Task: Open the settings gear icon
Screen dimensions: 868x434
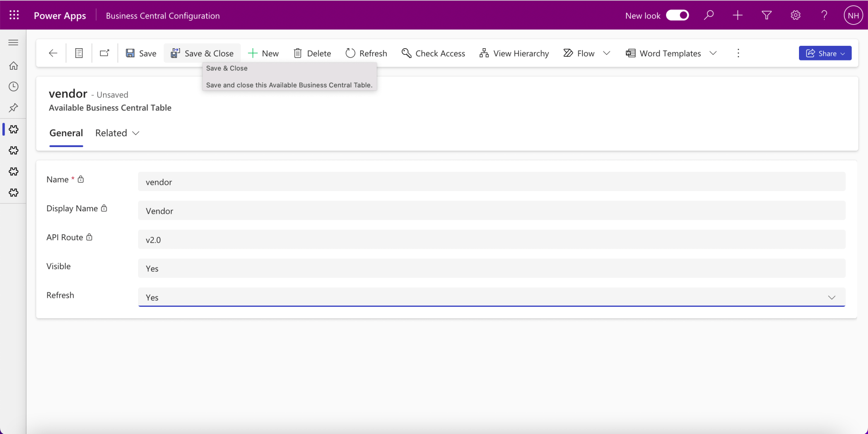Action: [x=795, y=15]
